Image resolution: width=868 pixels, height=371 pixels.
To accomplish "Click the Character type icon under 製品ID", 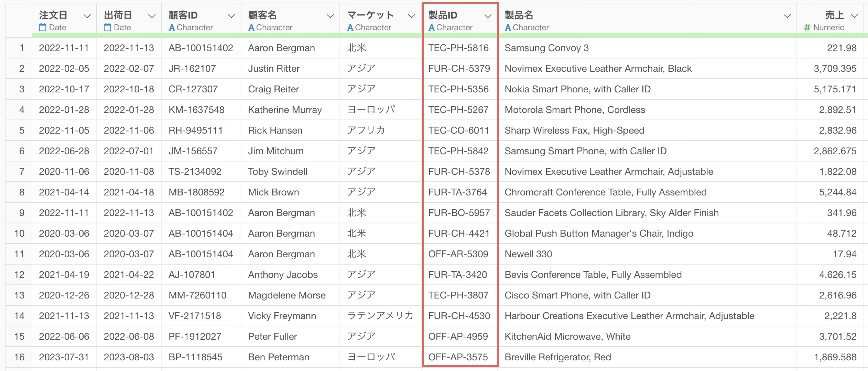I will point(431,28).
